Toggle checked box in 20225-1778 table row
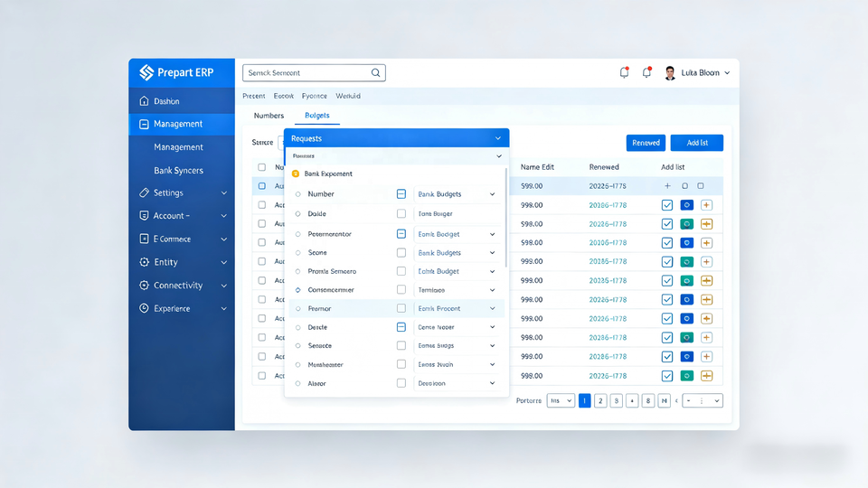The width and height of the screenshot is (868, 488). (x=667, y=280)
